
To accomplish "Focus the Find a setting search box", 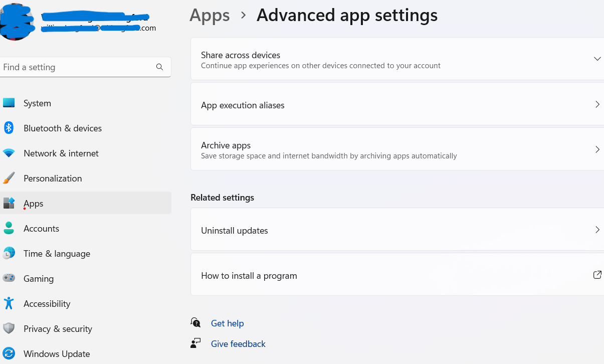I will 85,67.
